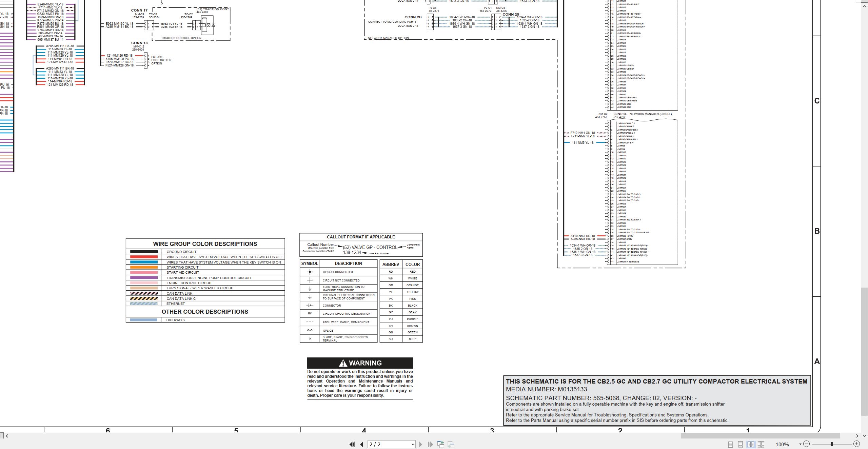Click the grid column number 4
This screenshot has height=449, width=868.
(x=364, y=430)
